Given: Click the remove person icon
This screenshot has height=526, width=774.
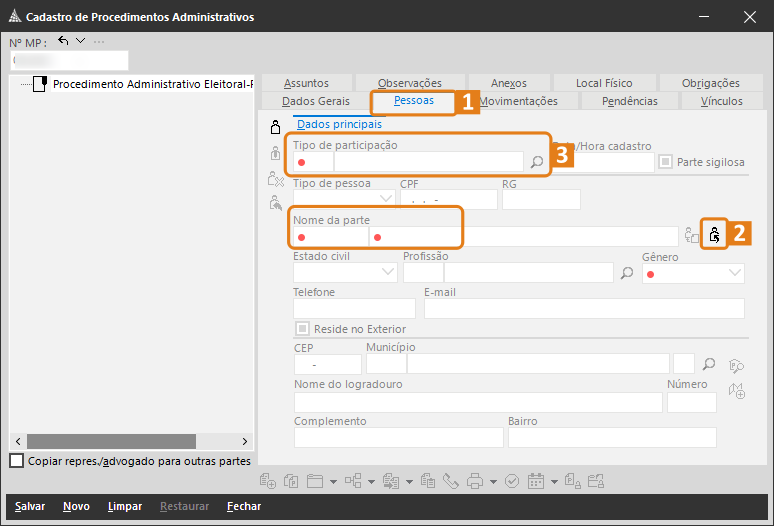Looking at the screenshot, I should [275, 179].
